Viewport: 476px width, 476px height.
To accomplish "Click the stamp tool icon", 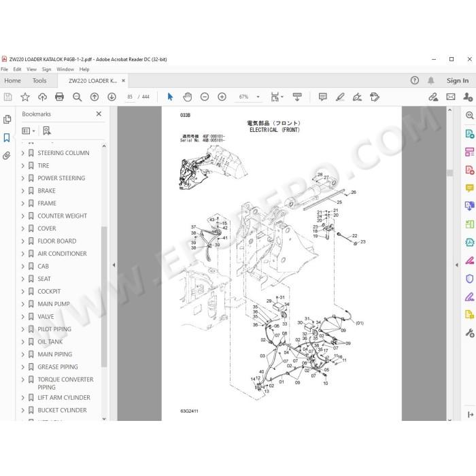I will [375, 97].
